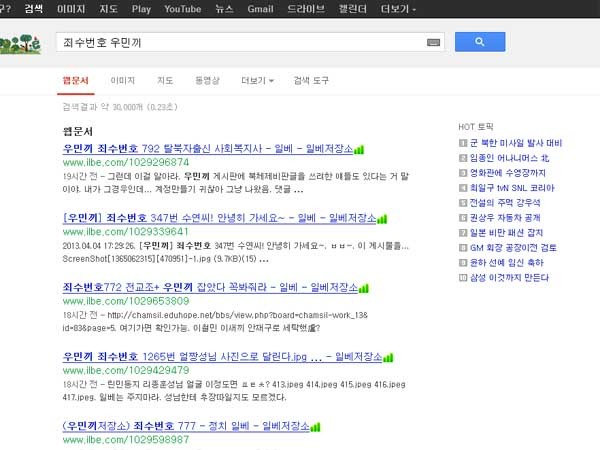Click URL www.ilbe.com/1029339641
The height and width of the screenshot is (450, 600).
coord(126,232)
